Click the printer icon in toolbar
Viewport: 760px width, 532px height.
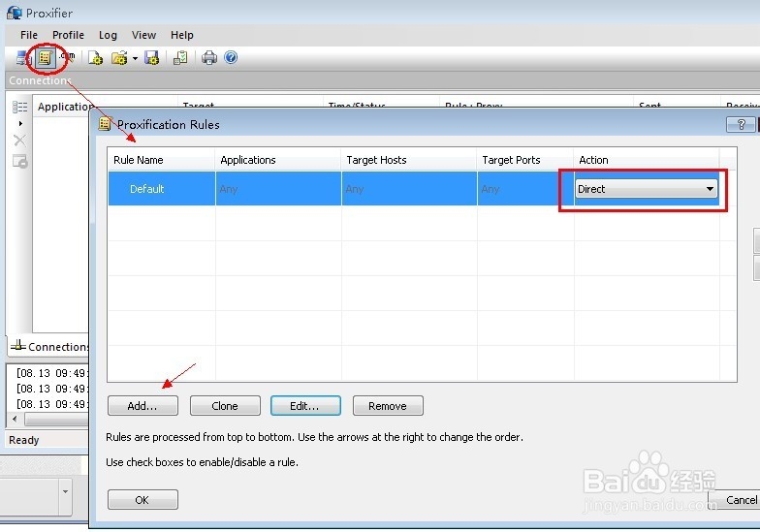pyautogui.click(x=209, y=58)
